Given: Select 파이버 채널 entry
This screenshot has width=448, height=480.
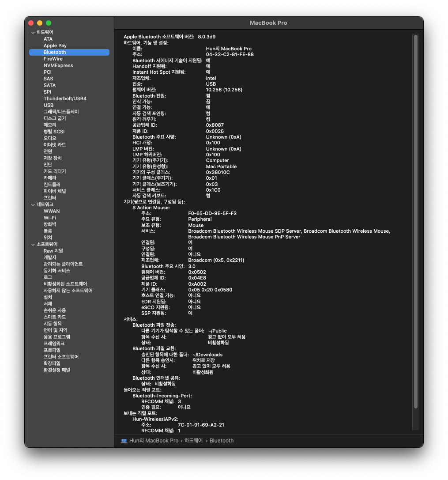Looking at the screenshot, I should click(x=54, y=191).
